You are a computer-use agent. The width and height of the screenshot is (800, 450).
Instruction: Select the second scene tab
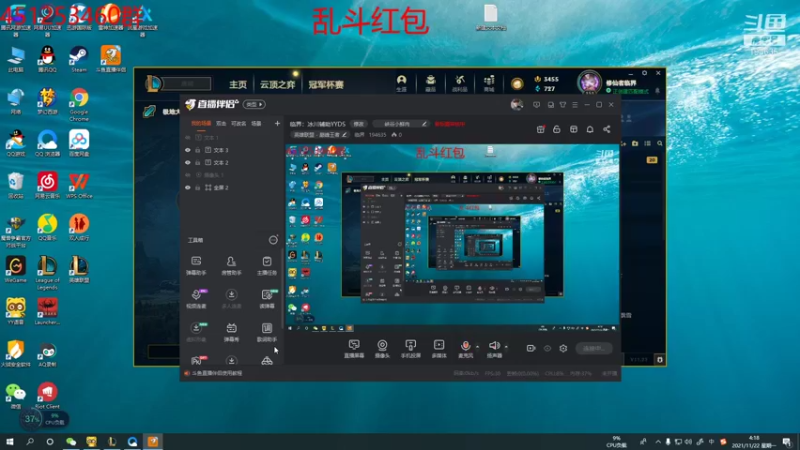[x=221, y=123]
